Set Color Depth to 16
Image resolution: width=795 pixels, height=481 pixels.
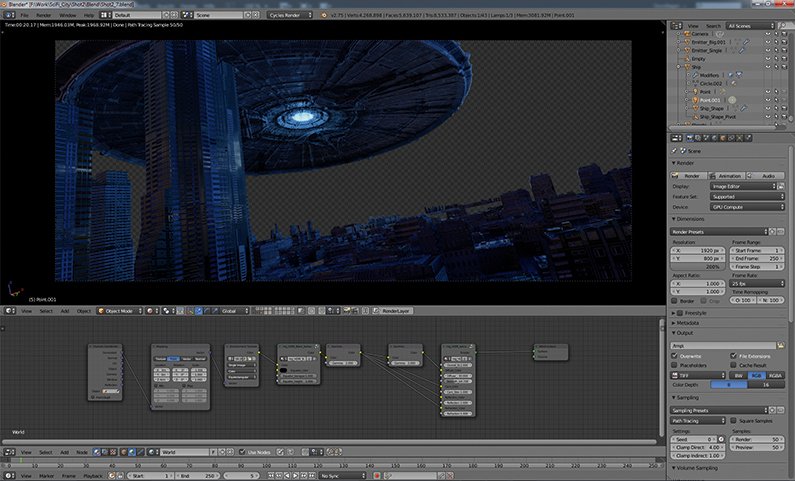(766, 385)
